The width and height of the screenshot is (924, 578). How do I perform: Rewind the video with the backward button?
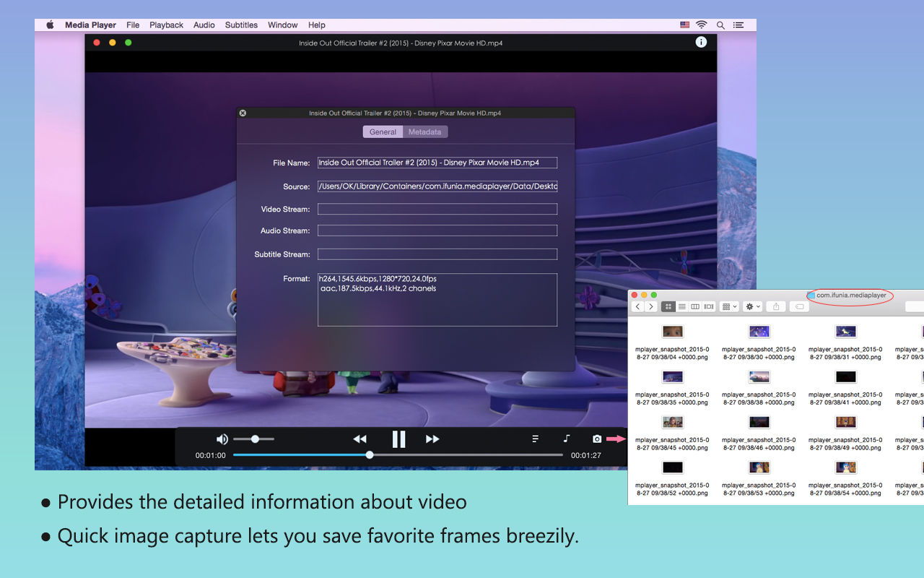pos(359,439)
